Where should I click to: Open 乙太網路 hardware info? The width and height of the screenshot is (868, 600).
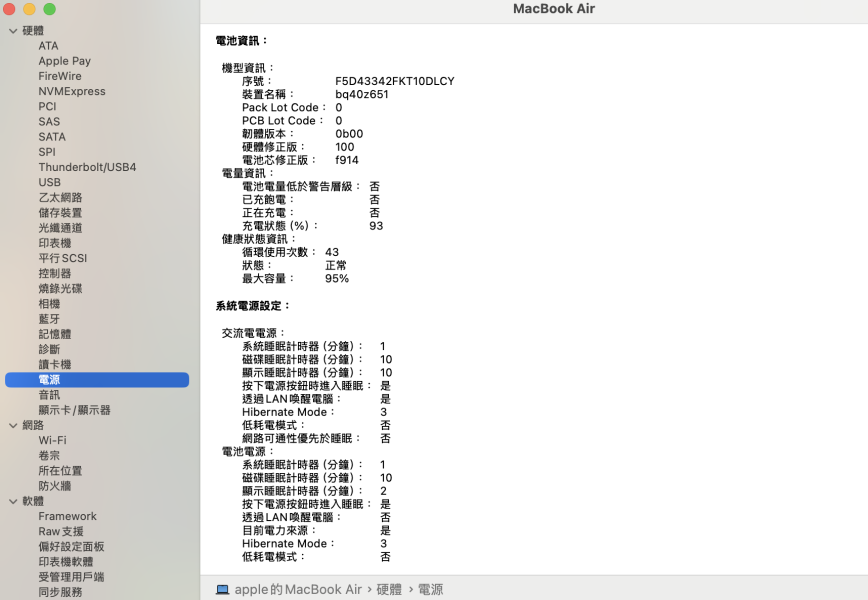[60, 198]
